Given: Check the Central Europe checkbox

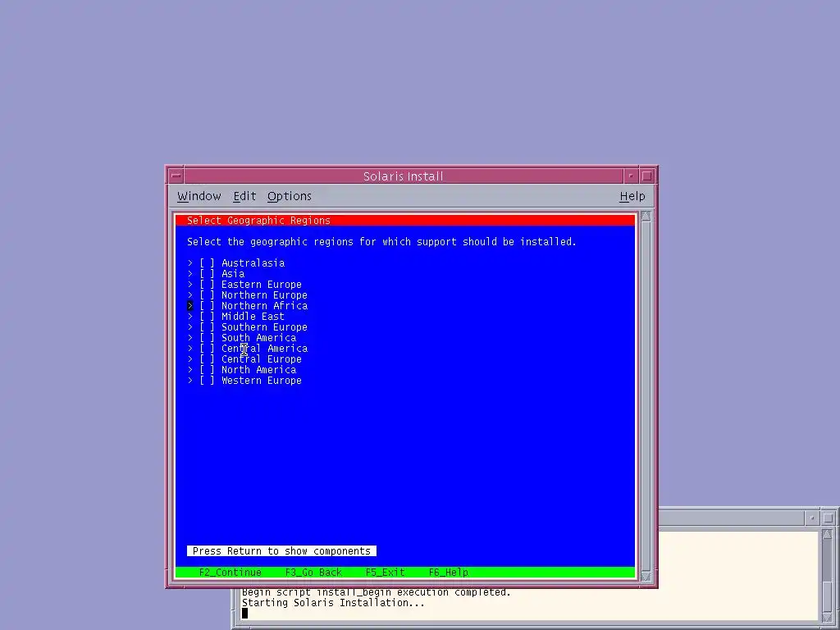Looking at the screenshot, I should pos(207,359).
